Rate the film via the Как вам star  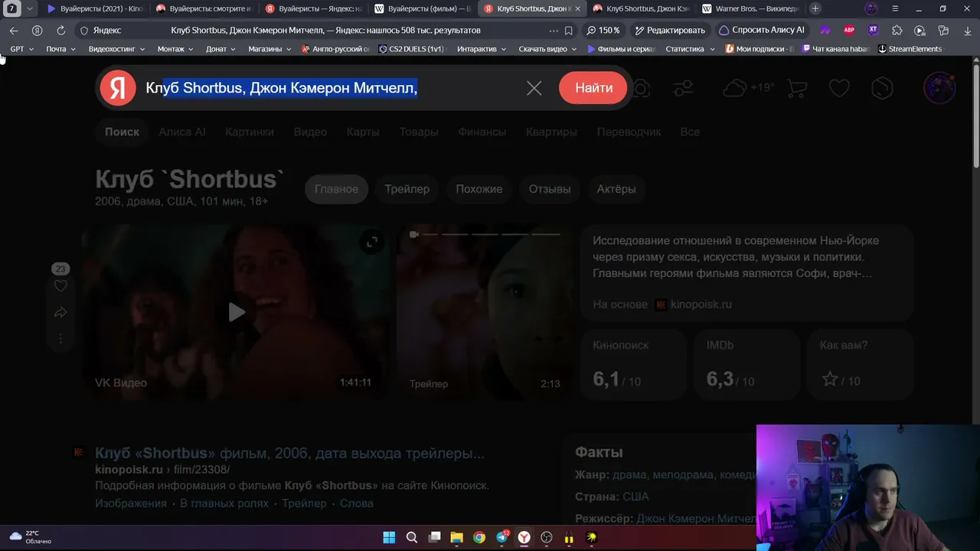point(830,380)
